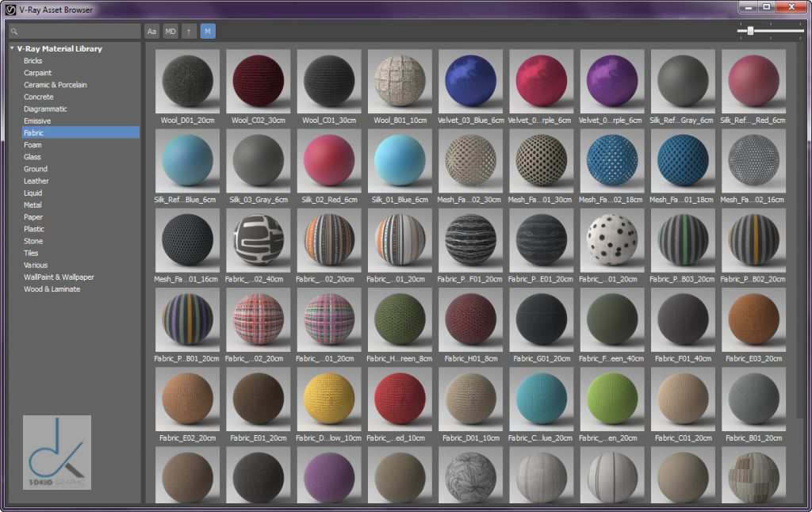Select the Silk_Ref..Blue_6cm material
The image size is (812, 512).
pyautogui.click(x=187, y=161)
